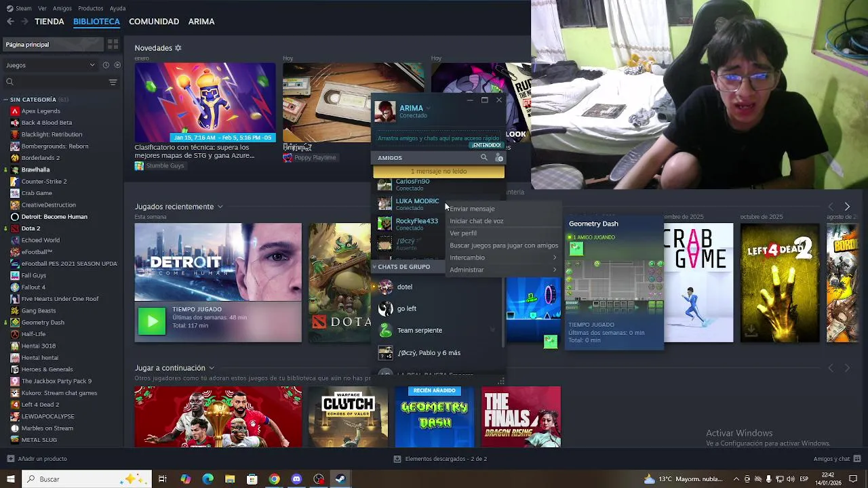Switch to the COMUNIDAD tab
This screenshot has height=488, width=868.
[154, 22]
